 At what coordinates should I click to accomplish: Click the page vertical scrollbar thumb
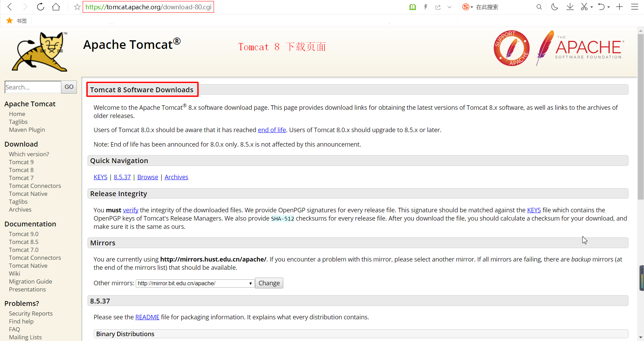click(641, 117)
